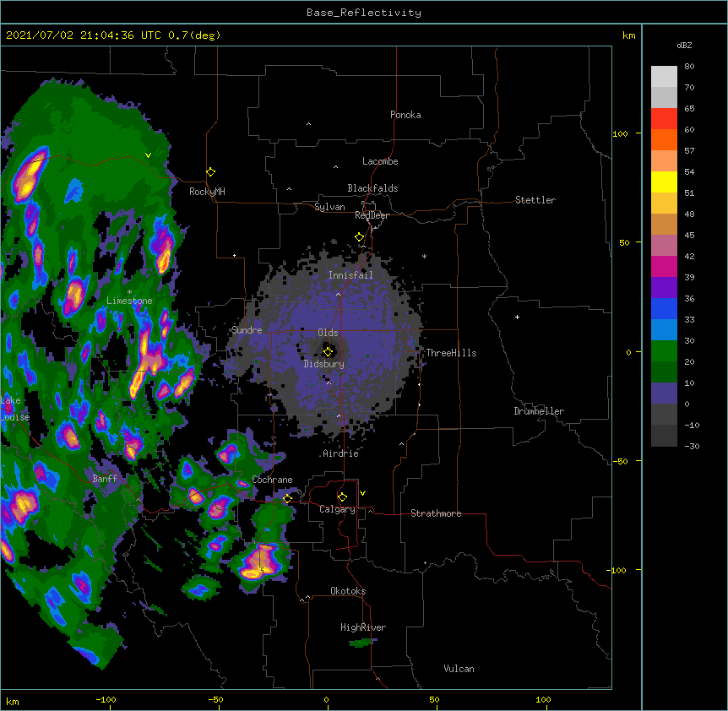This screenshot has width=728, height=711.
Task: Click the 100 tick on the vertical km axis
Action: tap(620, 133)
